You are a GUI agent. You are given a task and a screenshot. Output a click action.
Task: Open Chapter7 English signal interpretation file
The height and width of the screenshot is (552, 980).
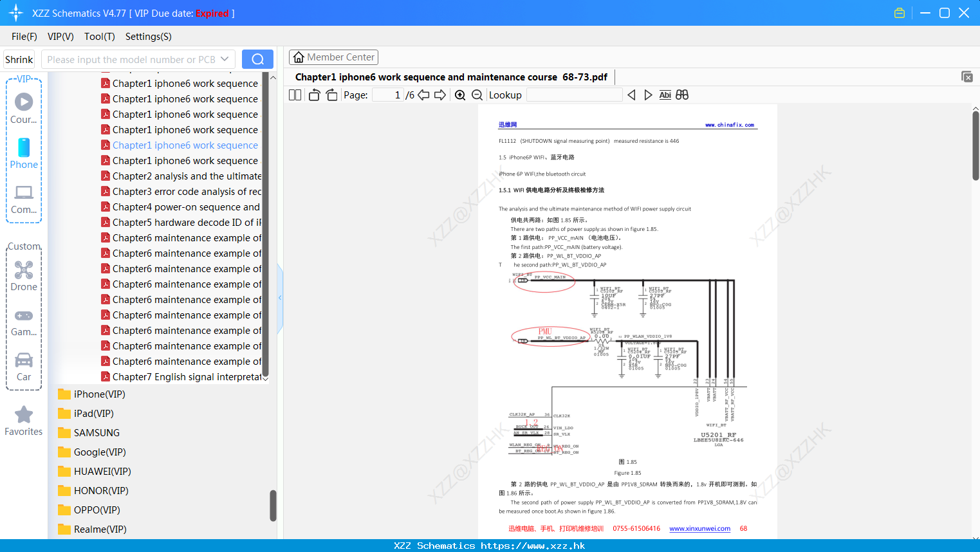click(x=181, y=377)
